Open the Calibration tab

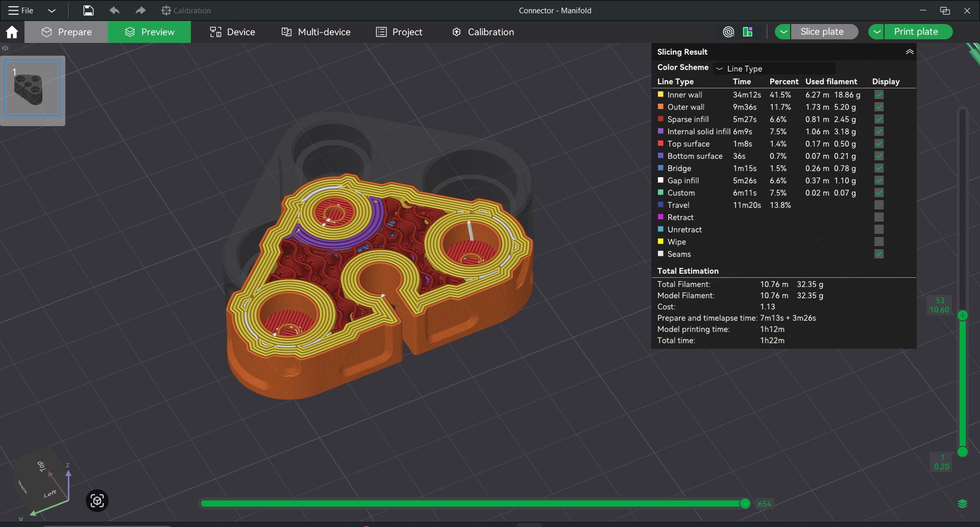[483, 32]
